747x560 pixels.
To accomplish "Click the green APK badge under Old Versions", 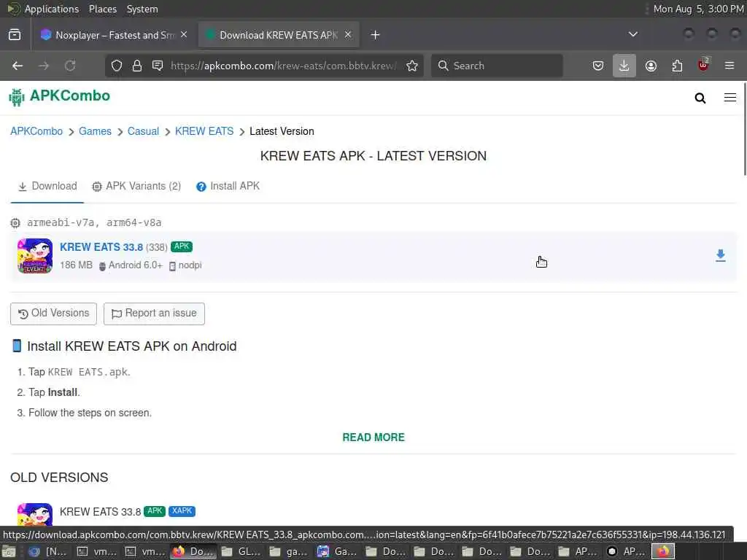I will (155, 511).
